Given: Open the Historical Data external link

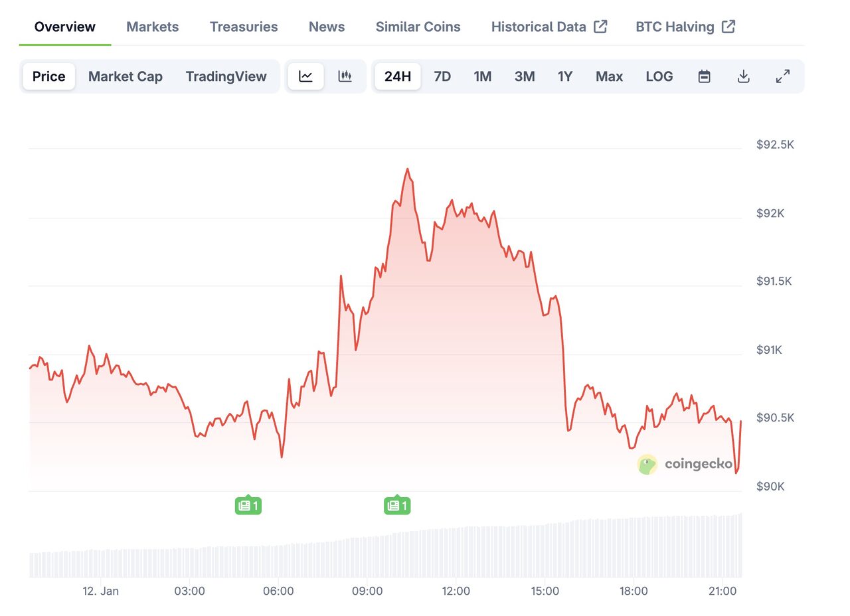Looking at the screenshot, I should pos(549,27).
